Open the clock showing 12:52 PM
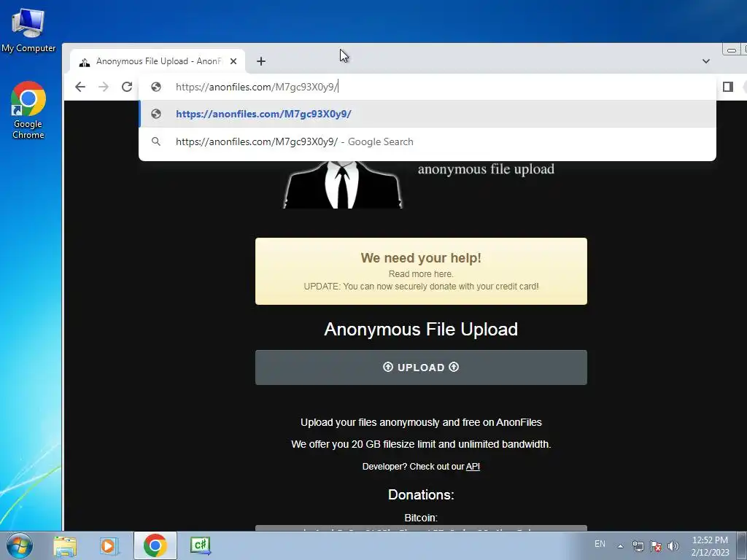The height and width of the screenshot is (560, 747). (x=710, y=546)
